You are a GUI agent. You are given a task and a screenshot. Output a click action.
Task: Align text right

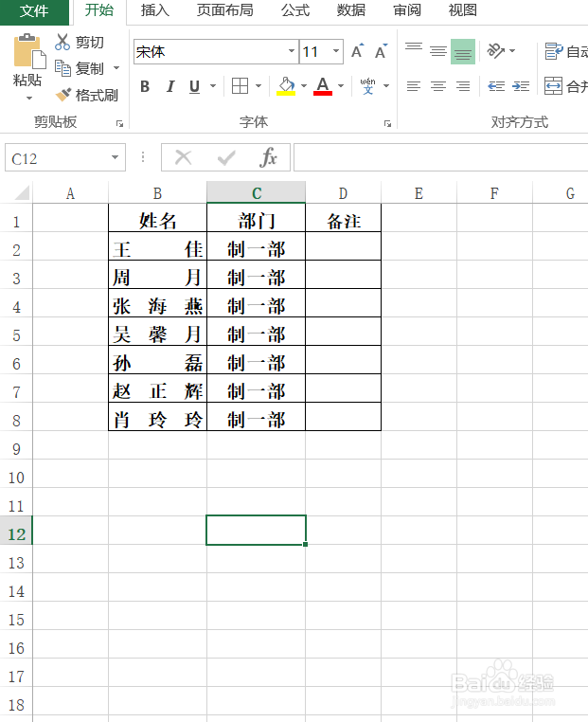tap(463, 86)
